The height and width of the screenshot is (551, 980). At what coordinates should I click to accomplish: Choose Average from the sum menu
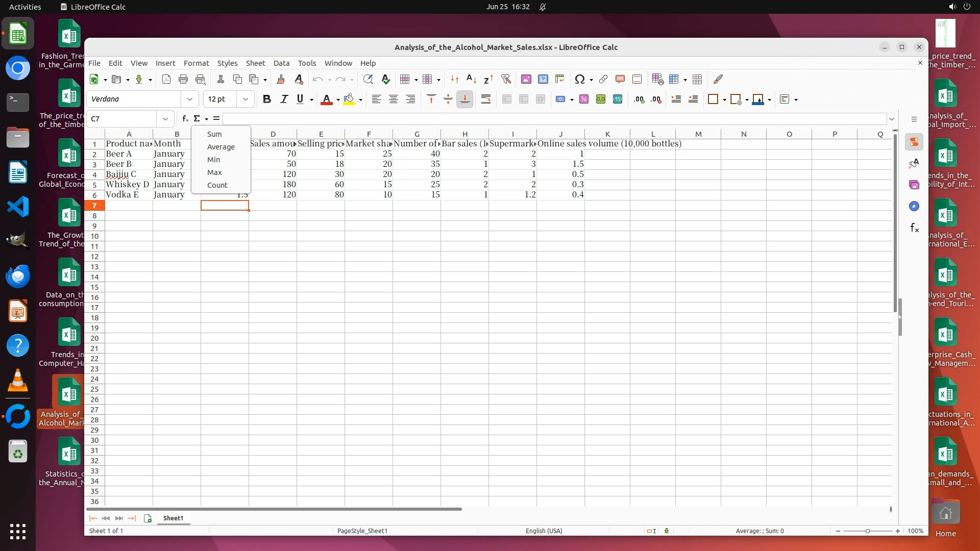220,147
